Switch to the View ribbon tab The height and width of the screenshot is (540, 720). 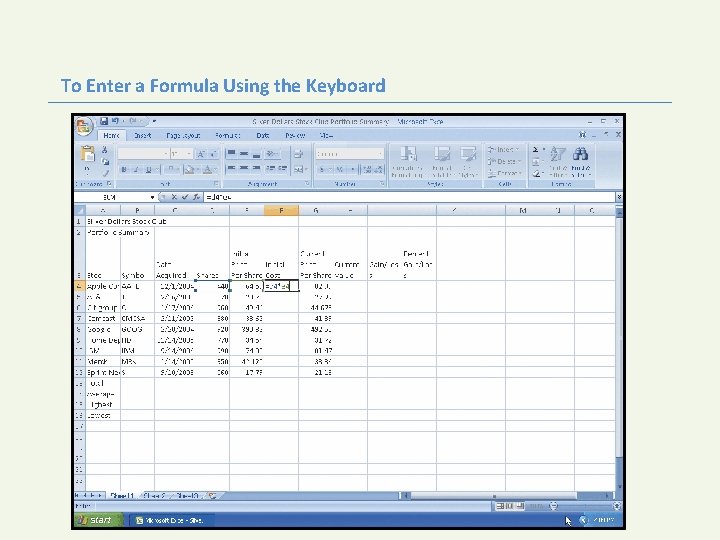[x=326, y=135]
